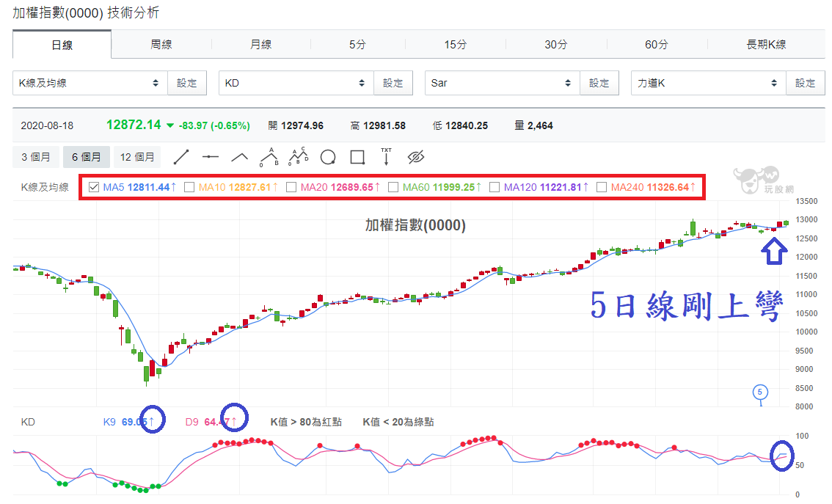
Task: Switch to the 長期K線 tab
Action: pos(766,45)
